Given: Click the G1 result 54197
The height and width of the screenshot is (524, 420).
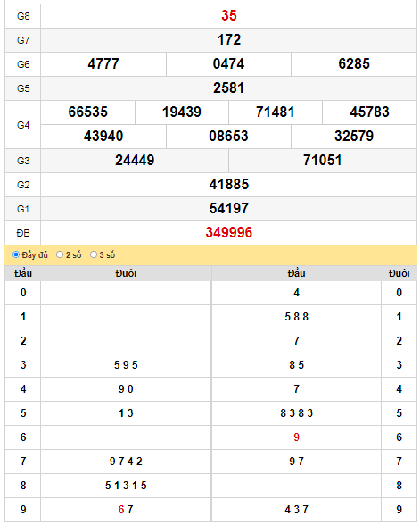Looking at the screenshot, I should pyautogui.click(x=229, y=209).
